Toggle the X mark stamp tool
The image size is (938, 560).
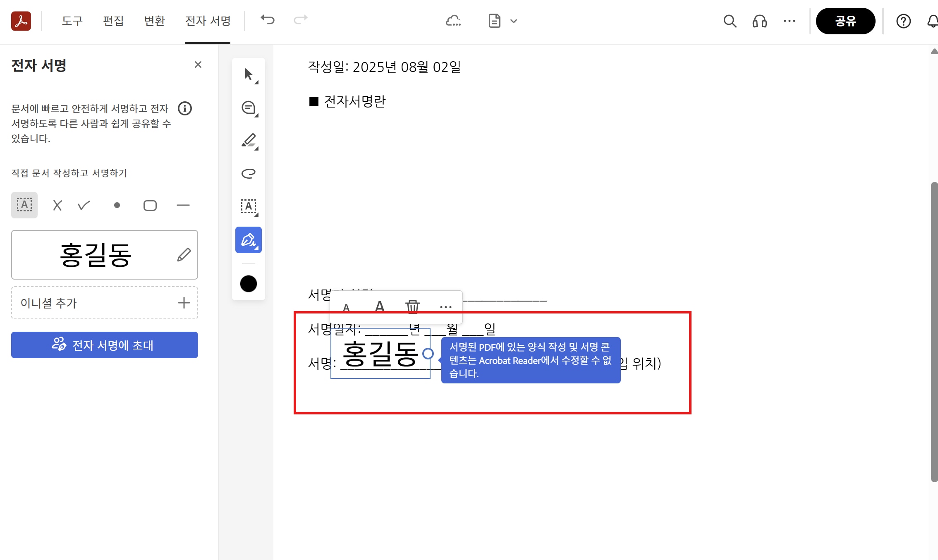pos(57,205)
